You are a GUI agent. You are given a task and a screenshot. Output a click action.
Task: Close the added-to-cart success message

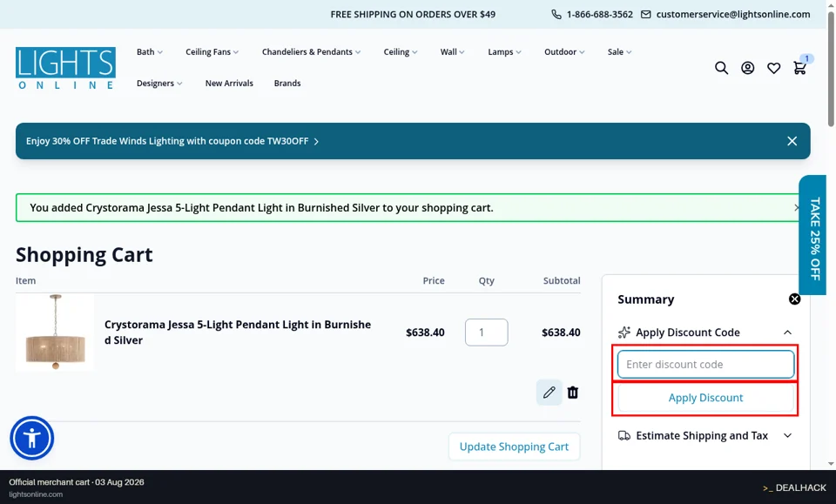point(796,208)
